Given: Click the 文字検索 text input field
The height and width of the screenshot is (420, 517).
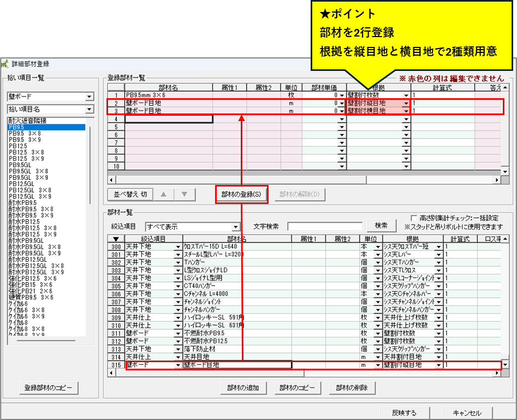Looking at the screenshot, I should click(x=324, y=226).
